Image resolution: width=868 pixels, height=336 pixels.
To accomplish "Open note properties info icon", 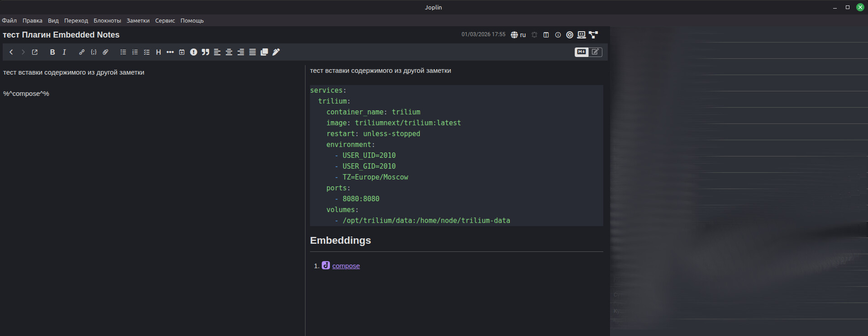I will [558, 35].
